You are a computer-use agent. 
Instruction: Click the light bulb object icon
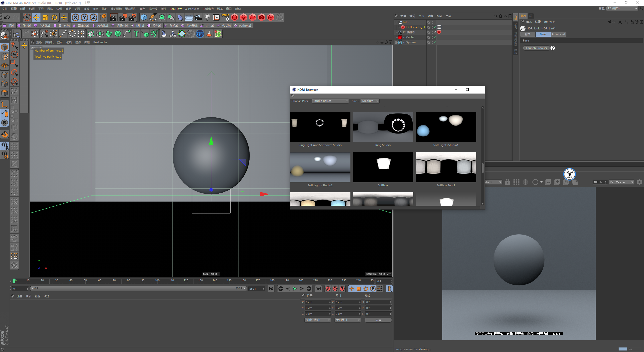tap(207, 17)
